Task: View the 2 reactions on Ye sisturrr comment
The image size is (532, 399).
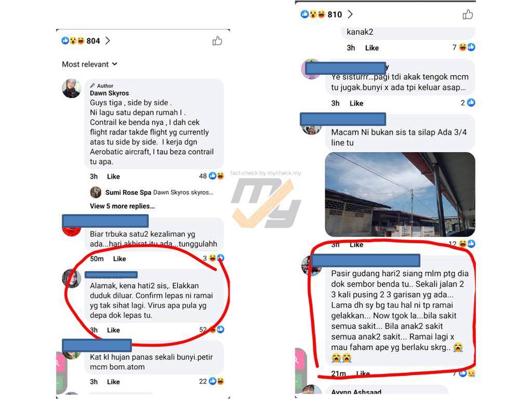Action: click(x=468, y=102)
